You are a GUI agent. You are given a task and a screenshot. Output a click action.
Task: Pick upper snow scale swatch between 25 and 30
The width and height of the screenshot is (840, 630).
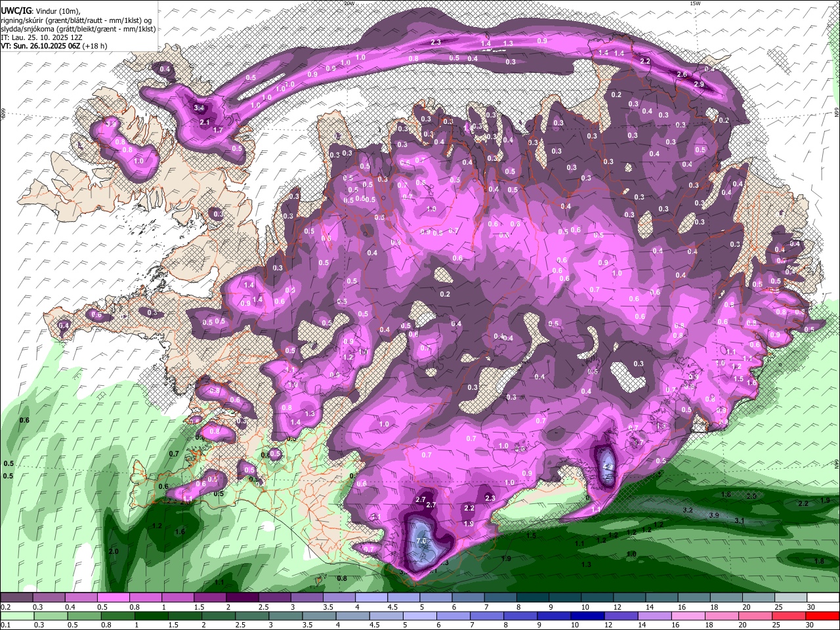point(791,598)
